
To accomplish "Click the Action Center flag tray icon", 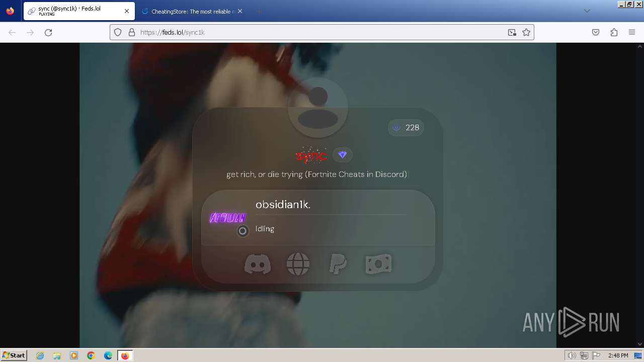I will point(596,355).
